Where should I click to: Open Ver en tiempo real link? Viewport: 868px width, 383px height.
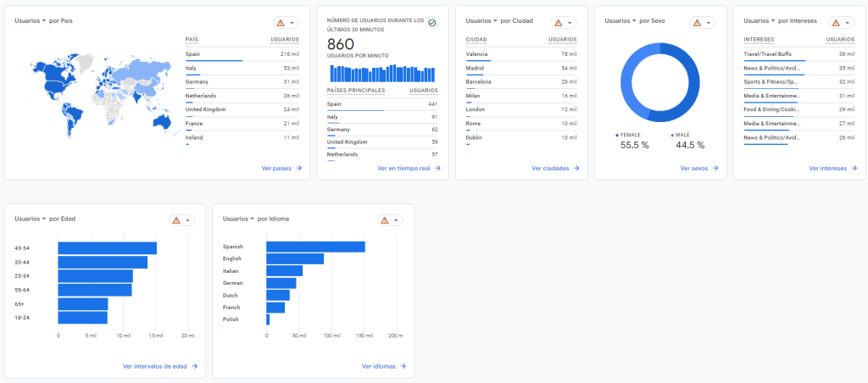pyautogui.click(x=410, y=169)
